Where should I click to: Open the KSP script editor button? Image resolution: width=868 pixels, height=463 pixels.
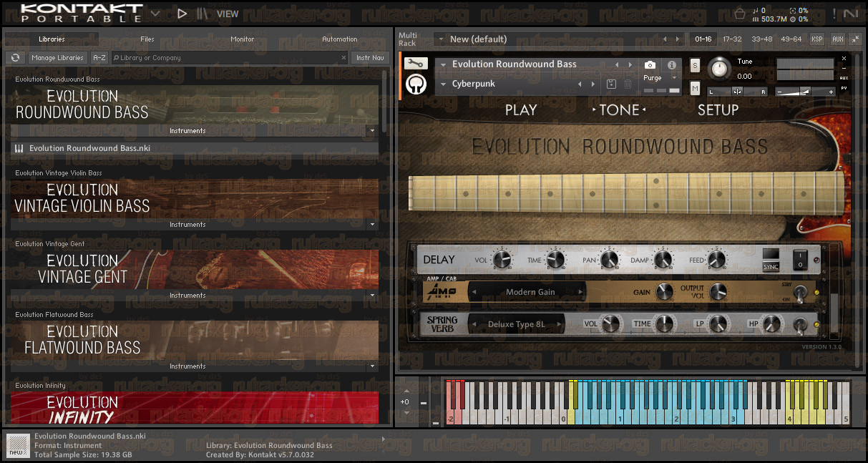(817, 39)
